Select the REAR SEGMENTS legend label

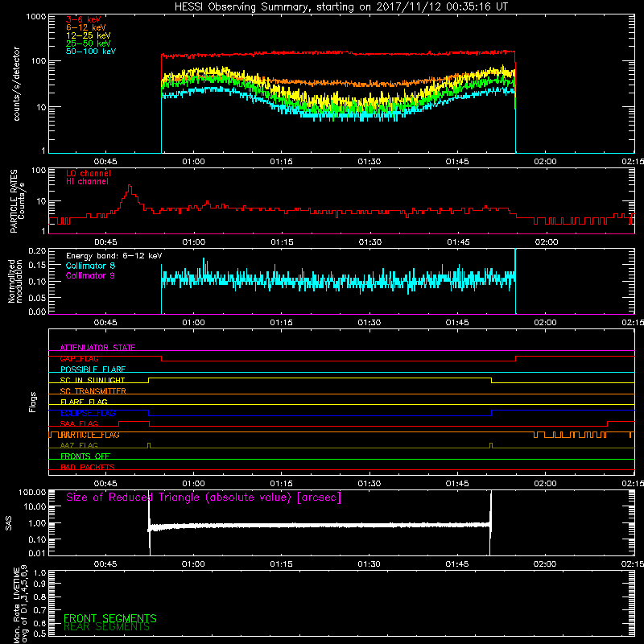[107, 627]
